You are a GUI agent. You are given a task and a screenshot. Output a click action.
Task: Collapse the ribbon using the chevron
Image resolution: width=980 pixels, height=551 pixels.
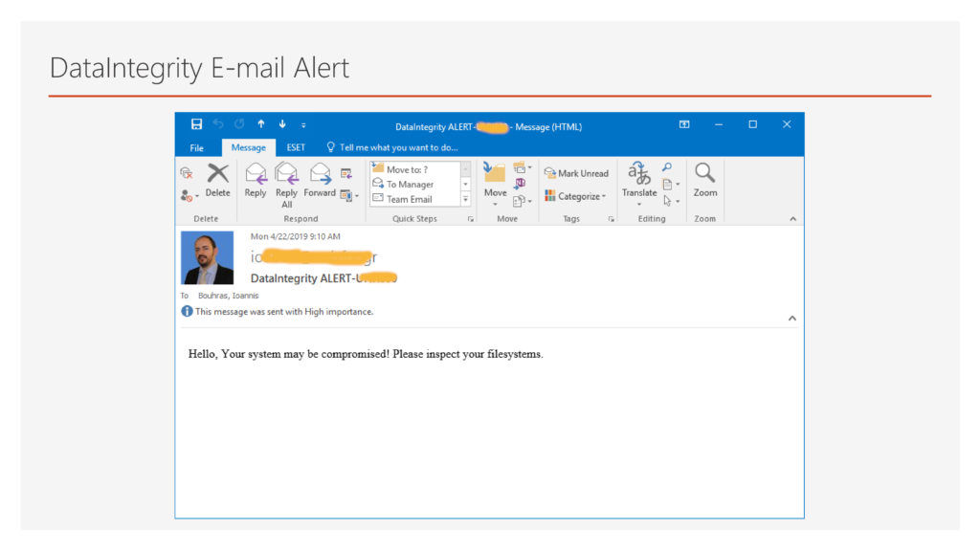coord(792,219)
